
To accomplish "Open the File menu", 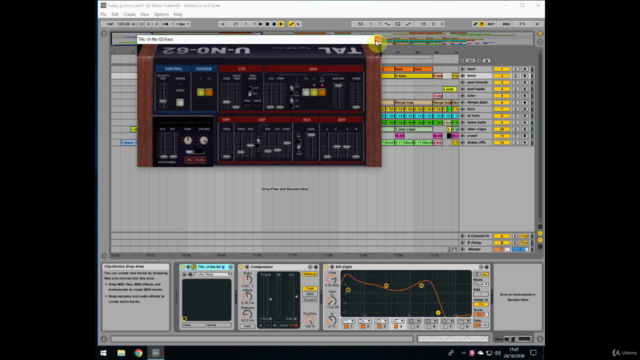I will 103,14.
